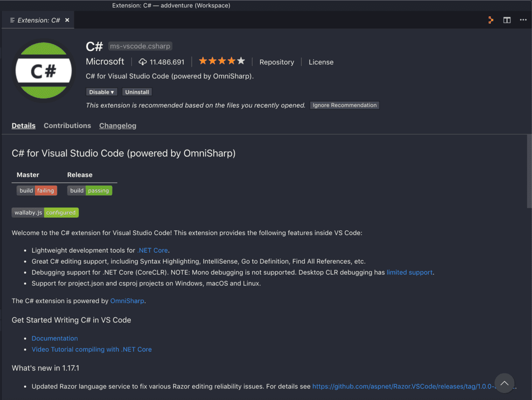Click the wallaby.js configured badge
Viewport: 532px width, 400px height.
(45, 213)
